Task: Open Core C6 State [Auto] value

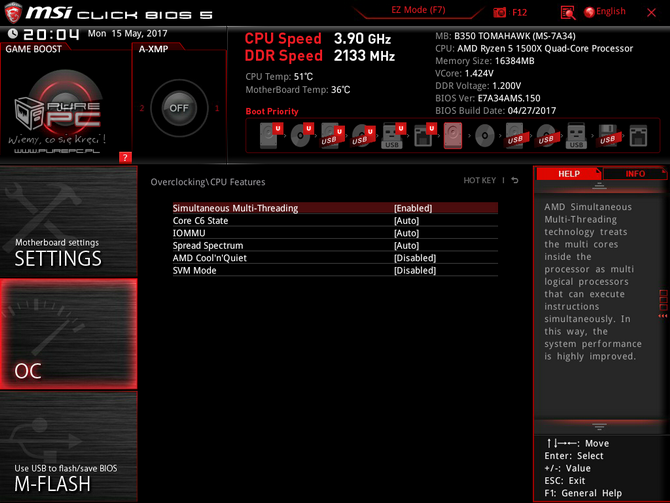Action: click(406, 221)
